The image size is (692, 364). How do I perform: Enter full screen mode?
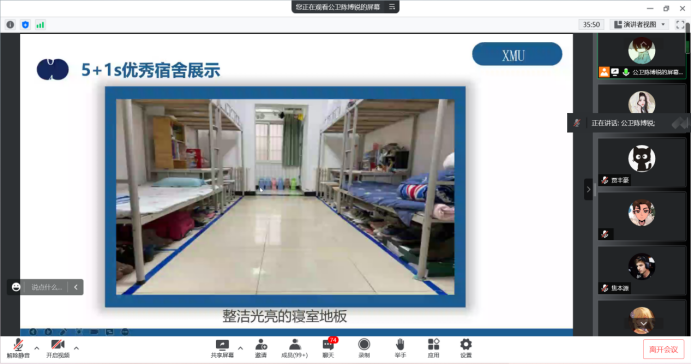pos(680,25)
